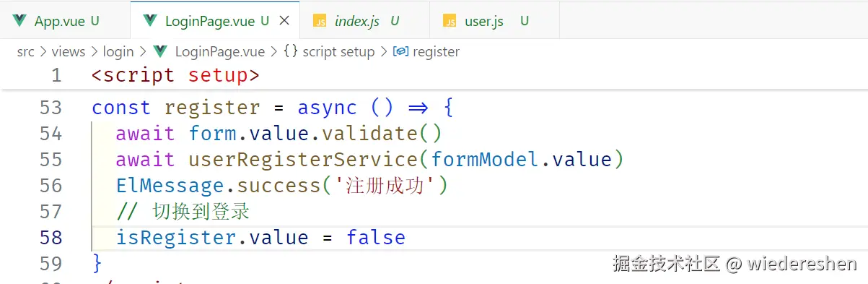Select the src breadcrumb segment
This screenshot has width=868, height=284.
(x=25, y=52)
